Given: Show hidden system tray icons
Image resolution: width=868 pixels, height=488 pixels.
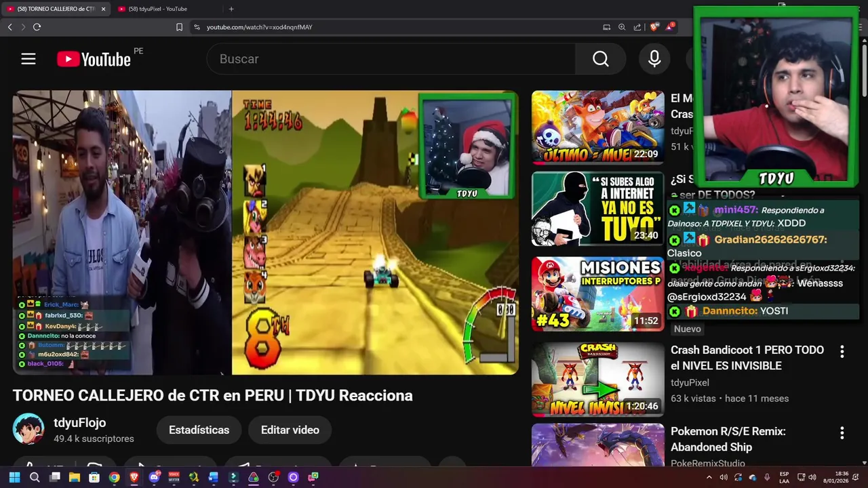Looking at the screenshot, I should pyautogui.click(x=709, y=477).
